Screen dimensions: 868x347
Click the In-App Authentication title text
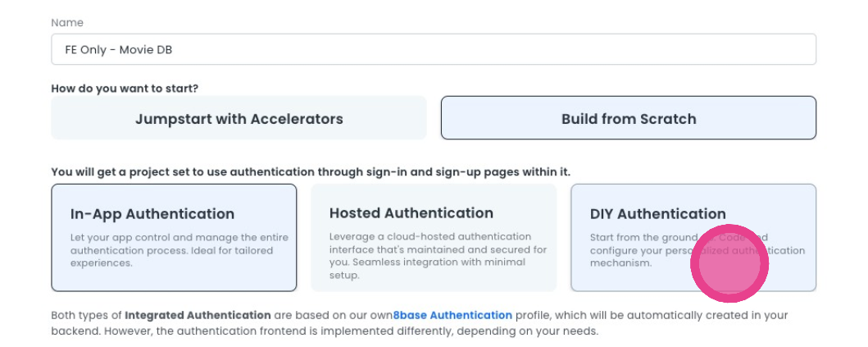point(152,214)
